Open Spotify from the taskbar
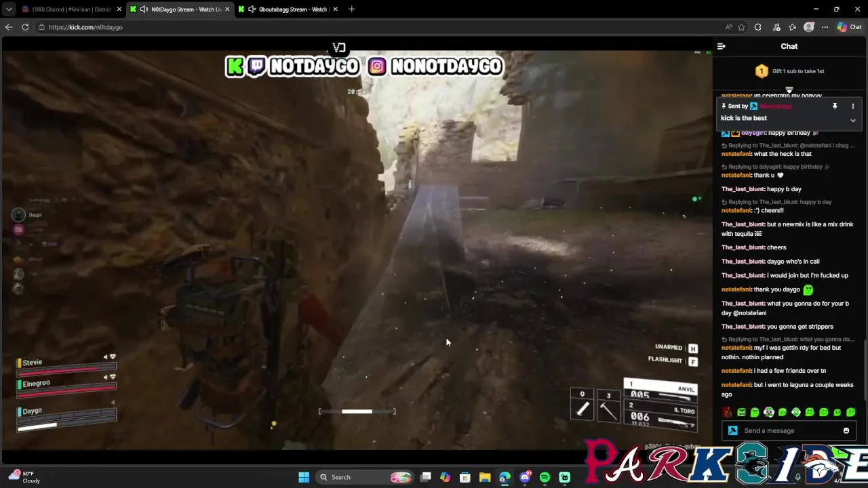 point(545,477)
